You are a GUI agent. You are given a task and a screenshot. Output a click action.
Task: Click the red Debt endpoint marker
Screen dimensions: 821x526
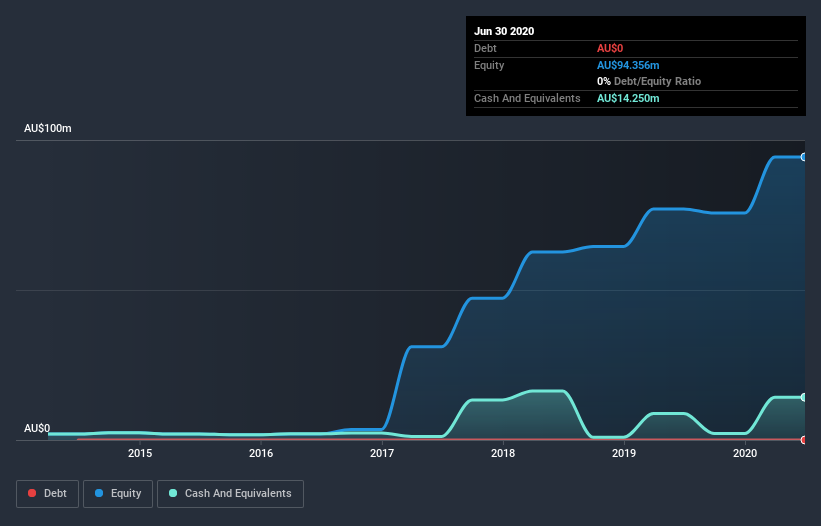tap(803, 440)
